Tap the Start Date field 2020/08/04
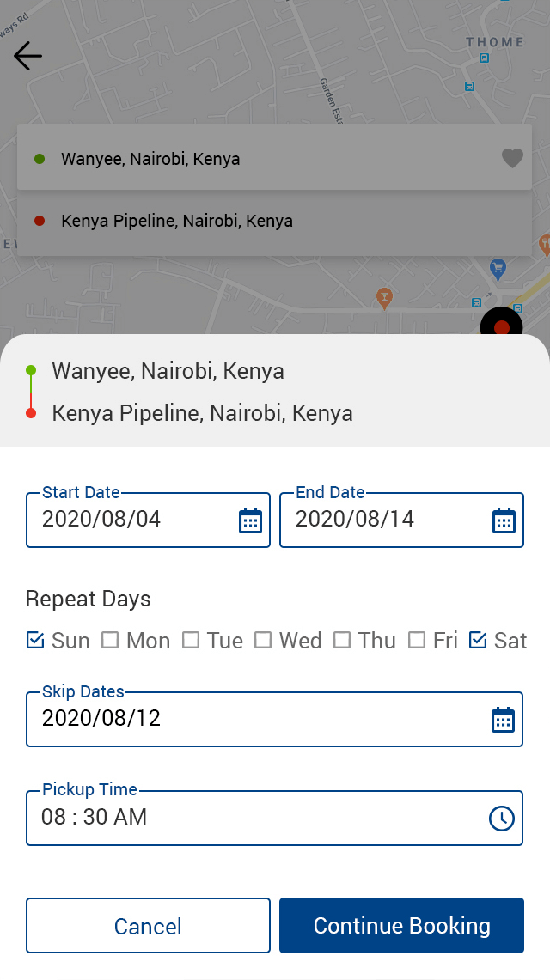550x980 pixels. 129,520
